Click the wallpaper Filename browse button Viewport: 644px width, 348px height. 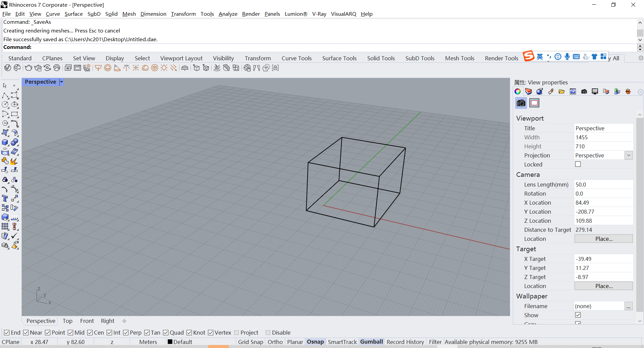tap(629, 306)
